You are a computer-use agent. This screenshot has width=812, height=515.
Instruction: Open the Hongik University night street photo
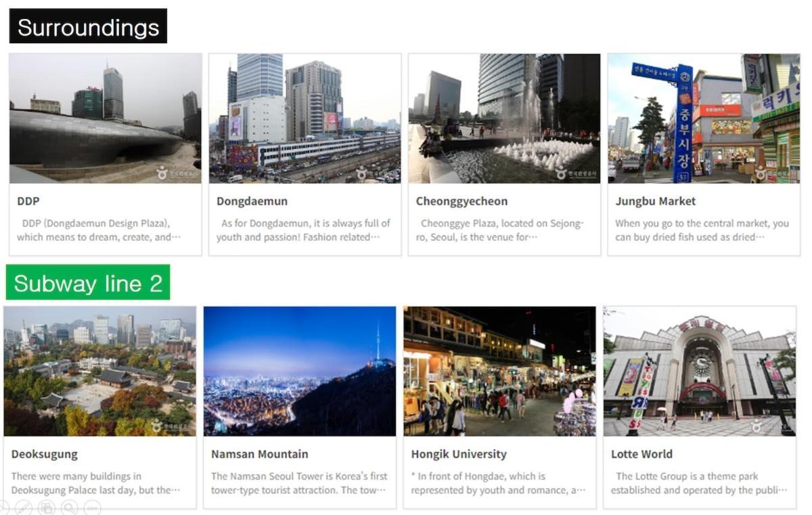click(499, 371)
